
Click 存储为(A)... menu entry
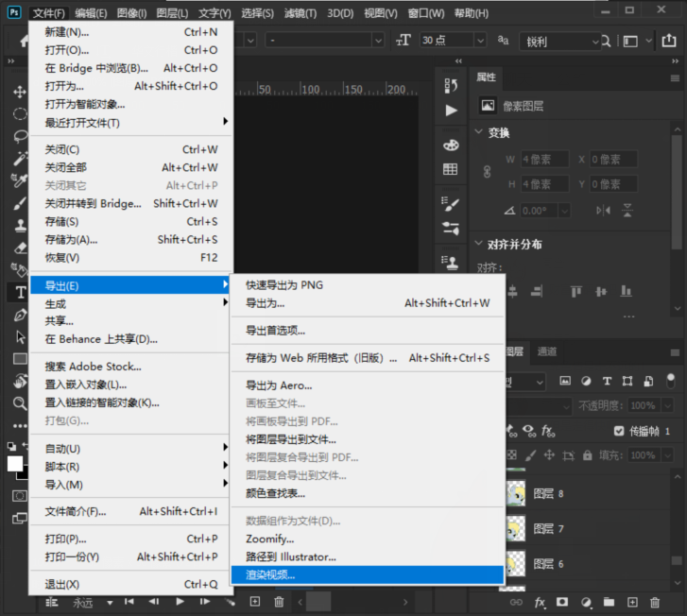130,240
